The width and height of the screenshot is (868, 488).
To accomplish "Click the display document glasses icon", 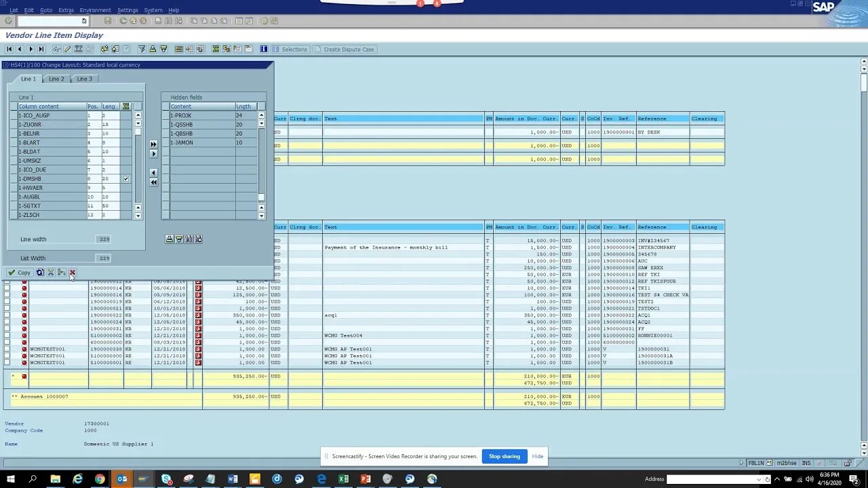I will click(x=56, y=49).
